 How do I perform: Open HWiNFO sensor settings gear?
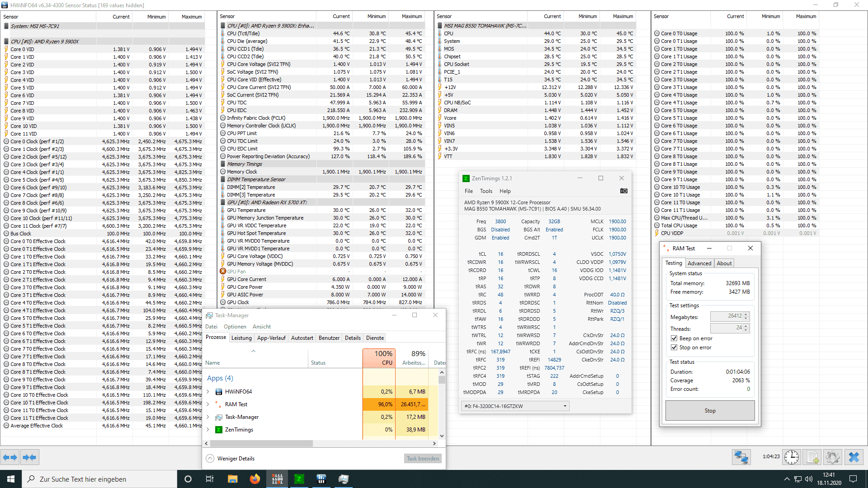(x=832, y=457)
